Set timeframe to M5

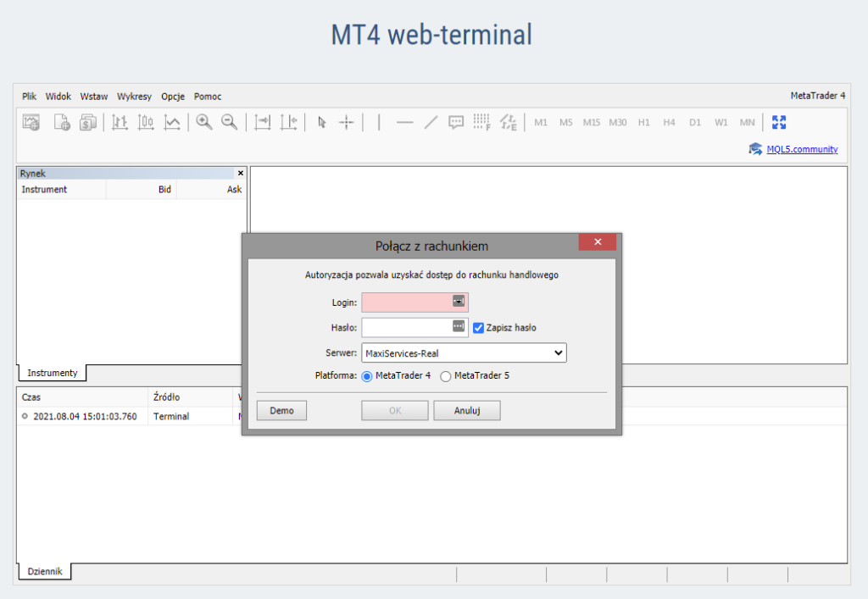coord(565,122)
